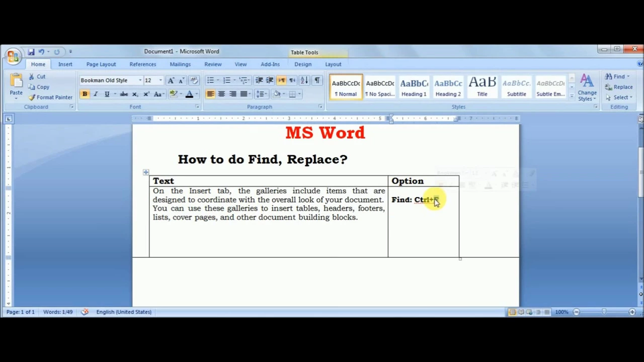The width and height of the screenshot is (644, 362).
Task: Grow font size
Action: pyautogui.click(x=171, y=80)
